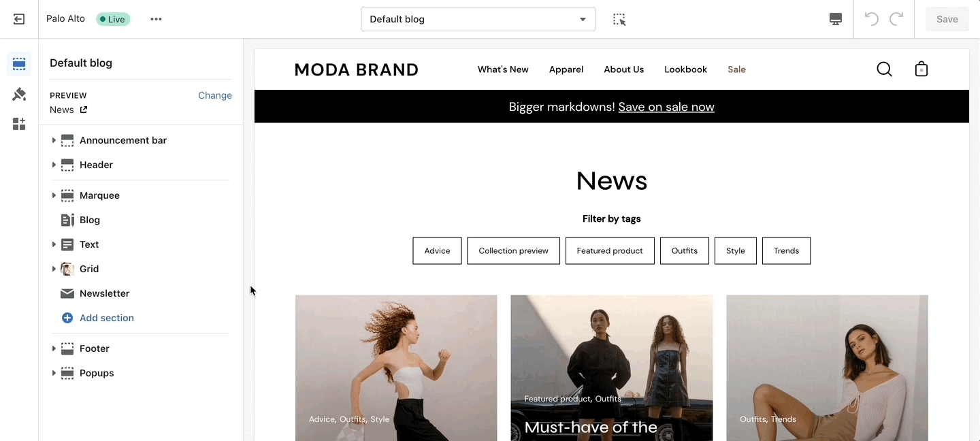Image resolution: width=980 pixels, height=441 pixels.
Task: Click the exit editor icon
Action: click(x=19, y=19)
